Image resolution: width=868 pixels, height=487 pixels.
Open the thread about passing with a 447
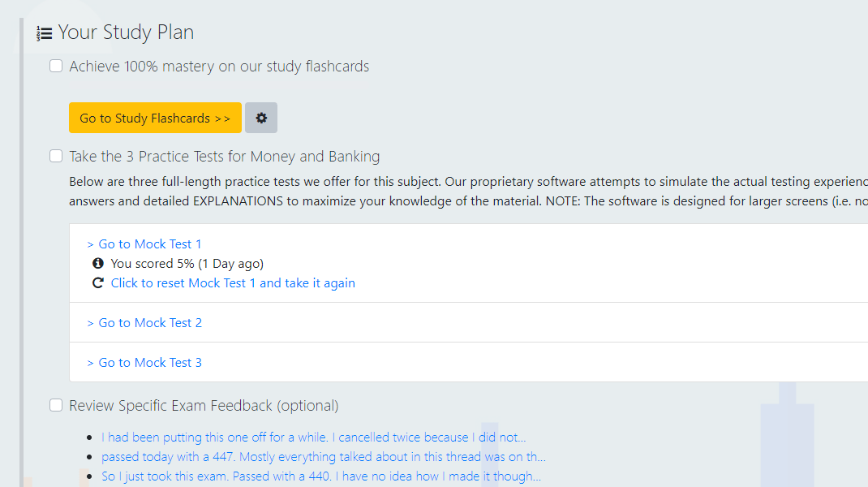[x=324, y=456]
